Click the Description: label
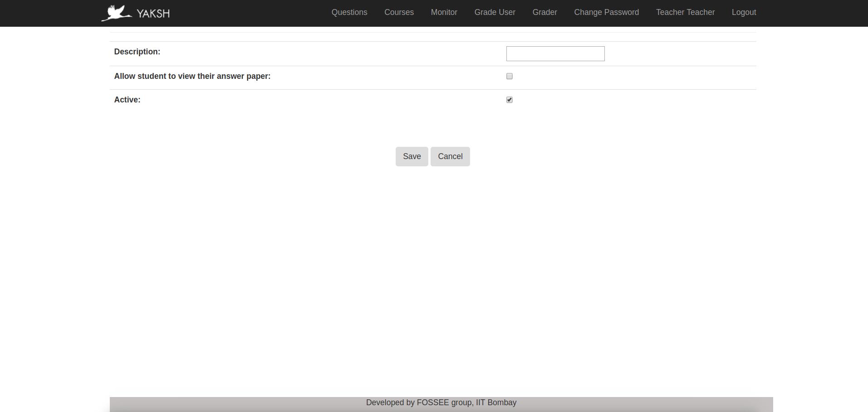 (x=137, y=52)
